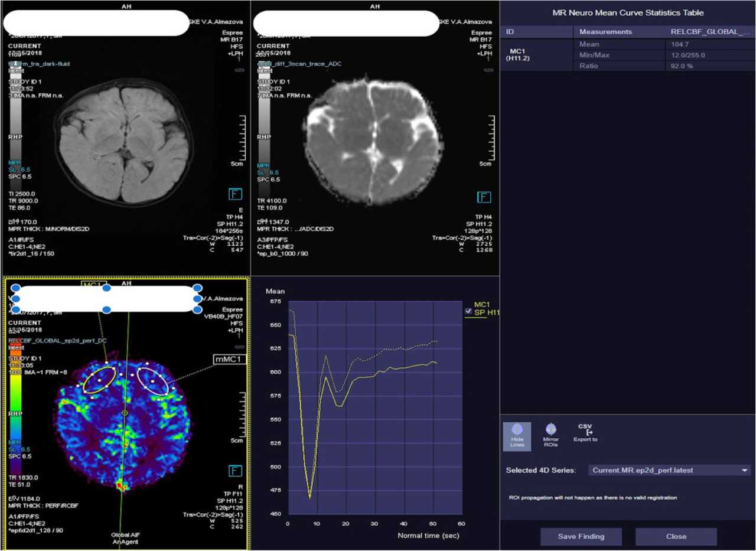The width and height of the screenshot is (756, 551).
Task: Click the F icon in the perfusion viewport
Action: 235,471
